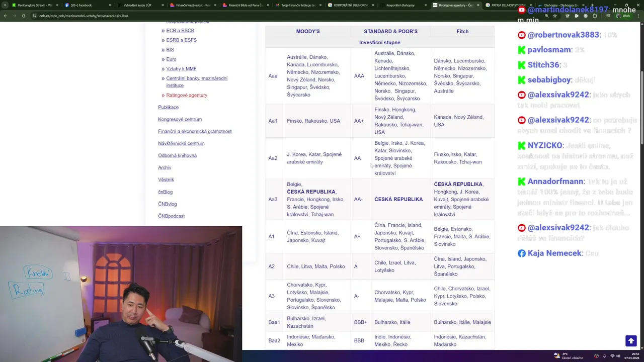The image size is (644, 362).
Task: Click the BBB+ rating cell
Action: pos(361,322)
